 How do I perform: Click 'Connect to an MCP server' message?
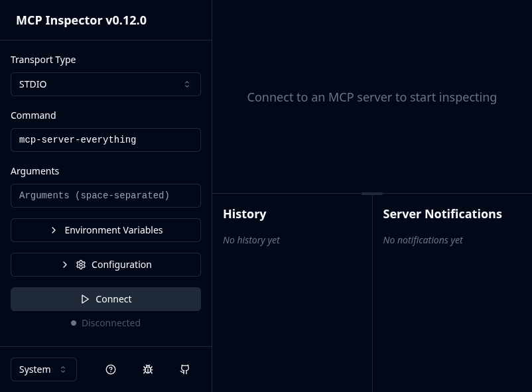pyautogui.click(x=372, y=98)
